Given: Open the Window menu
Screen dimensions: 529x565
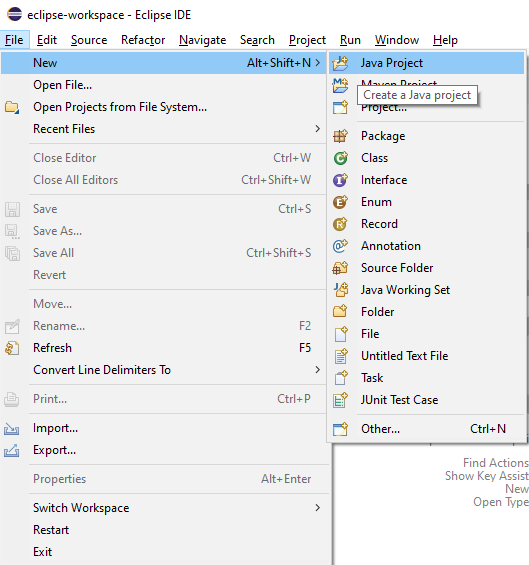Looking at the screenshot, I should pyautogui.click(x=397, y=40).
